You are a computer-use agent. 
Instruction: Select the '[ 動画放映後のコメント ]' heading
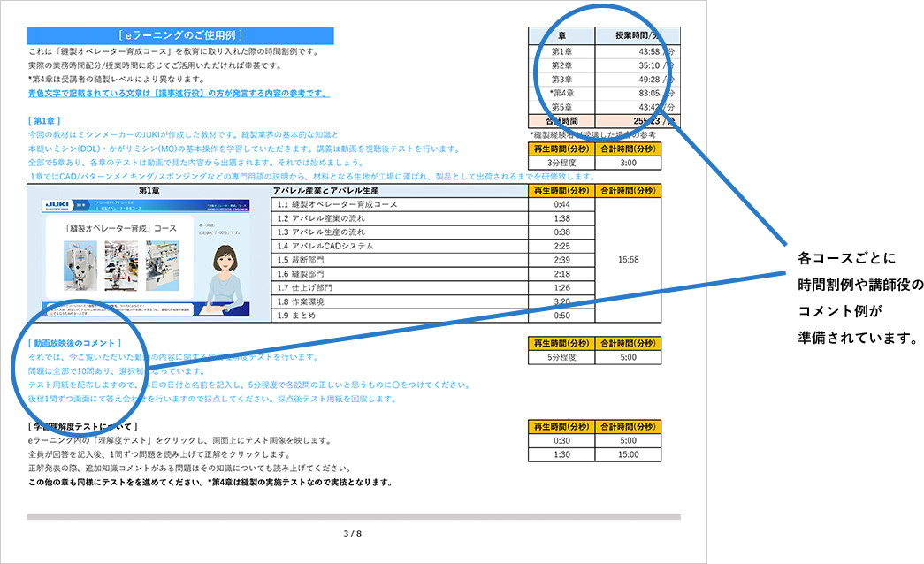75,343
